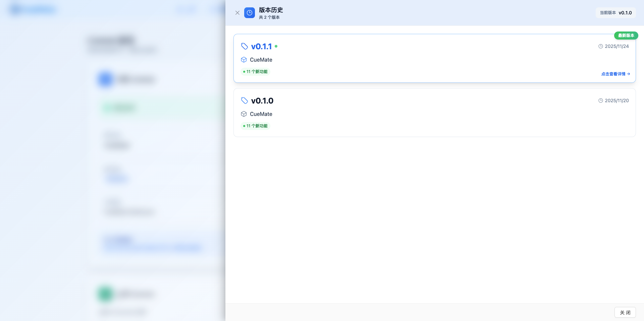The height and width of the screenshot is (321, 644).
Task: Select the tag icon beside v0.1.1
Action: pyautogui.click(x=244, y=46)
